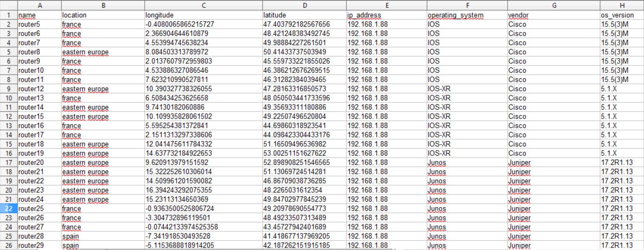The width and height of the screenshot is (644, 250).
Task: Click the 'vendor' header cell
Action: [x=554, y=15]
